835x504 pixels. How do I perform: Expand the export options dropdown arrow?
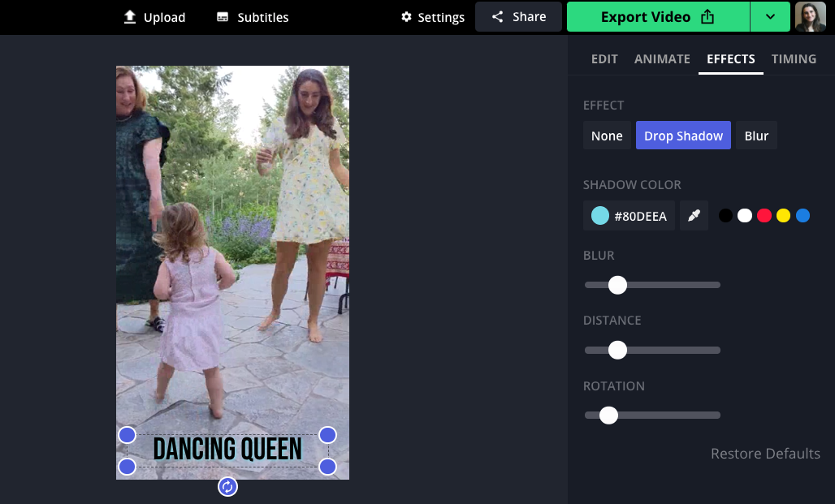[x=770, y=17]
